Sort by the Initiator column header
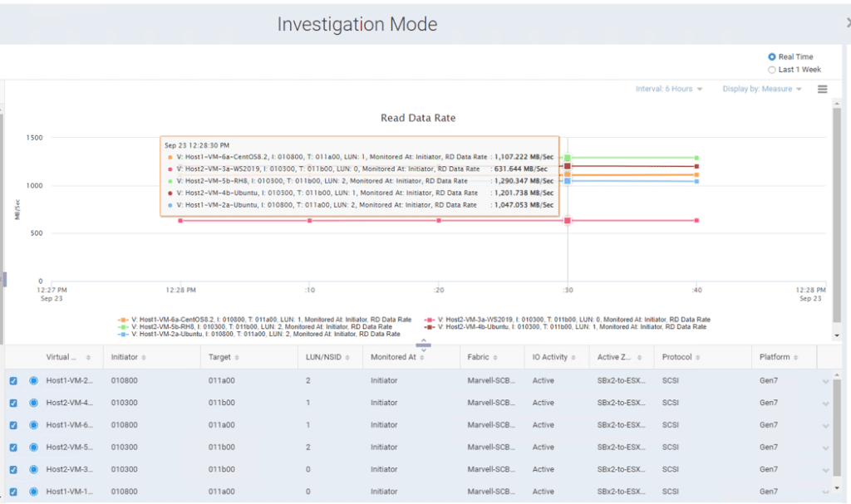The image size is (851, 504). click(x=125, y=357)
